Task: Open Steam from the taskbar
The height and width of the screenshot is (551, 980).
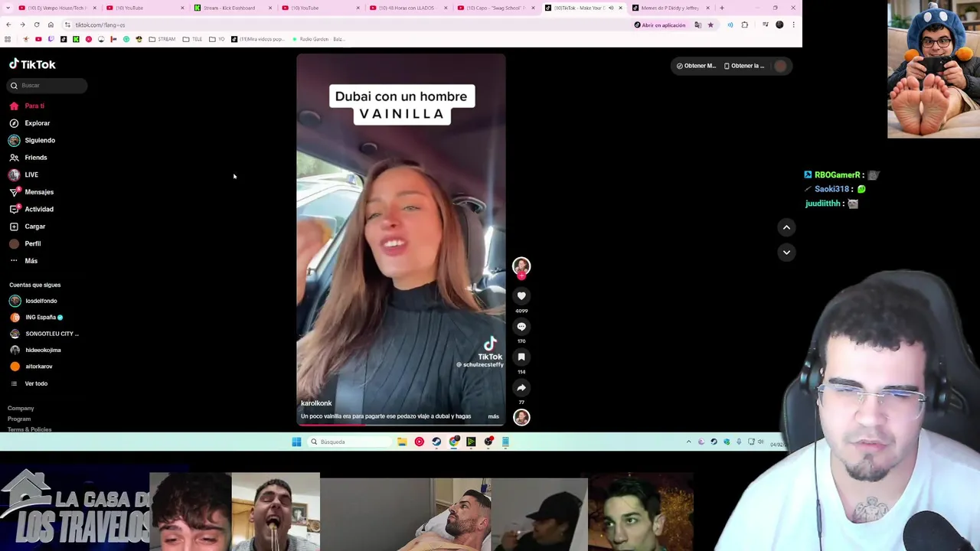Action: pos(436,442)
